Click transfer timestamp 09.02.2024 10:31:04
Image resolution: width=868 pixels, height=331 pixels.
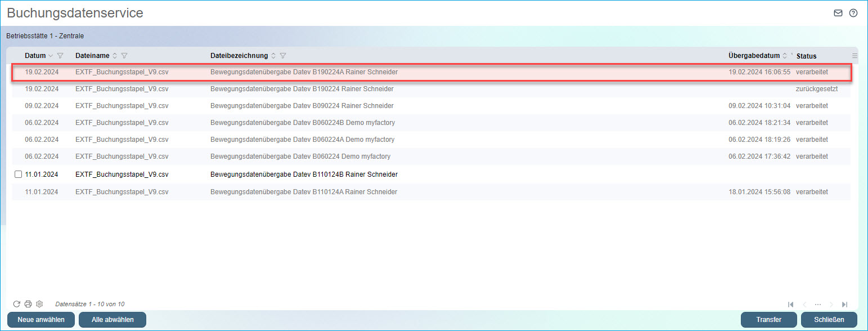pos(759,106)
